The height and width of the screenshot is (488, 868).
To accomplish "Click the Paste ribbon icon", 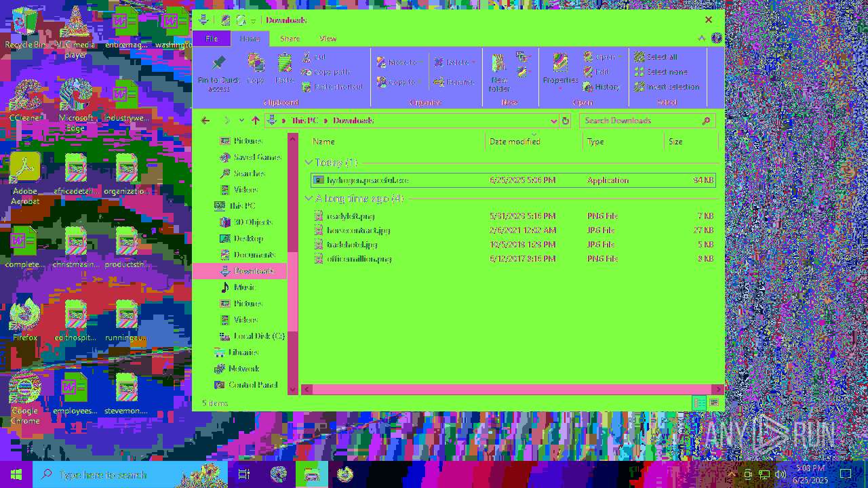I will click(x=284, y=69).
